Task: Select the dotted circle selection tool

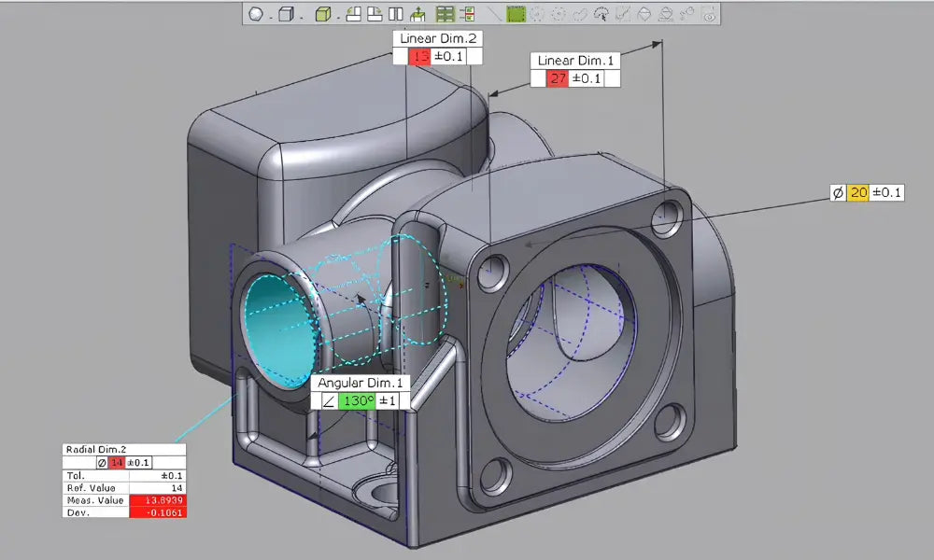Action: tap(537, 14)
